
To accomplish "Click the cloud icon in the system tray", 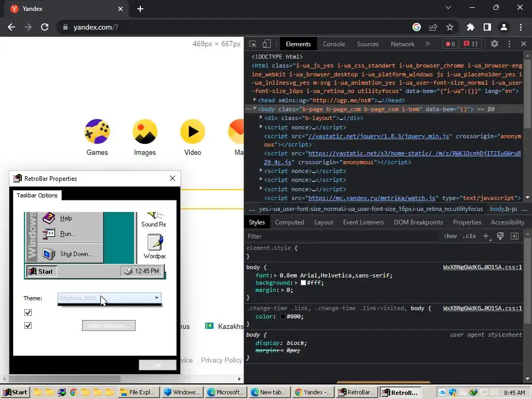I will (x=442, y=393).
